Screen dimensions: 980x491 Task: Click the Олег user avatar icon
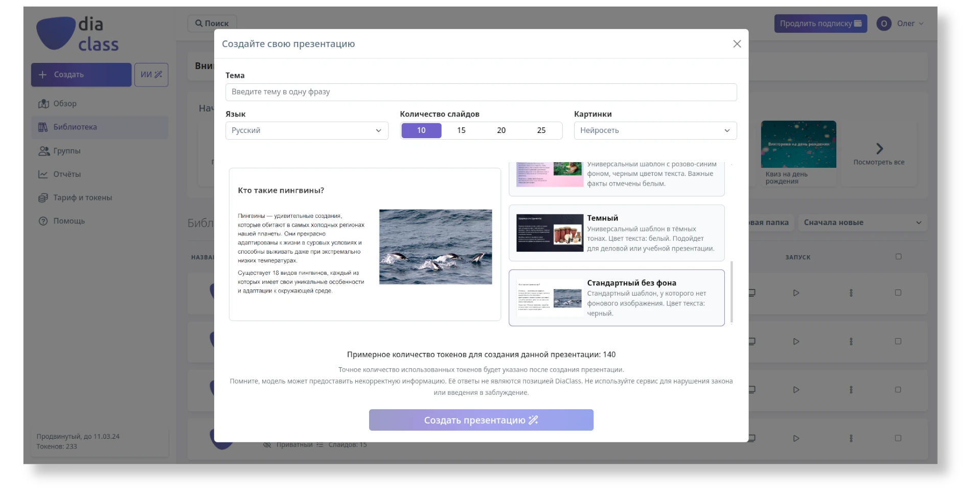(x=883, y=24)
